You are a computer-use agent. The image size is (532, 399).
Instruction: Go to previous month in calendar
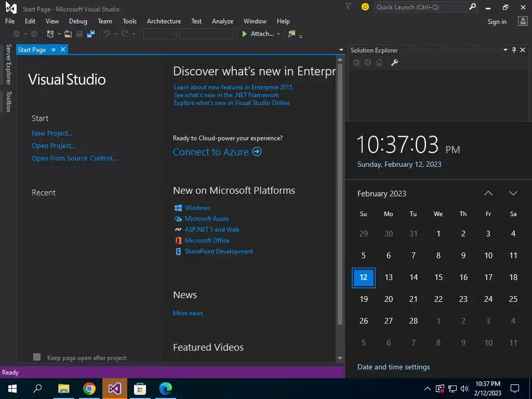point(488,193)
